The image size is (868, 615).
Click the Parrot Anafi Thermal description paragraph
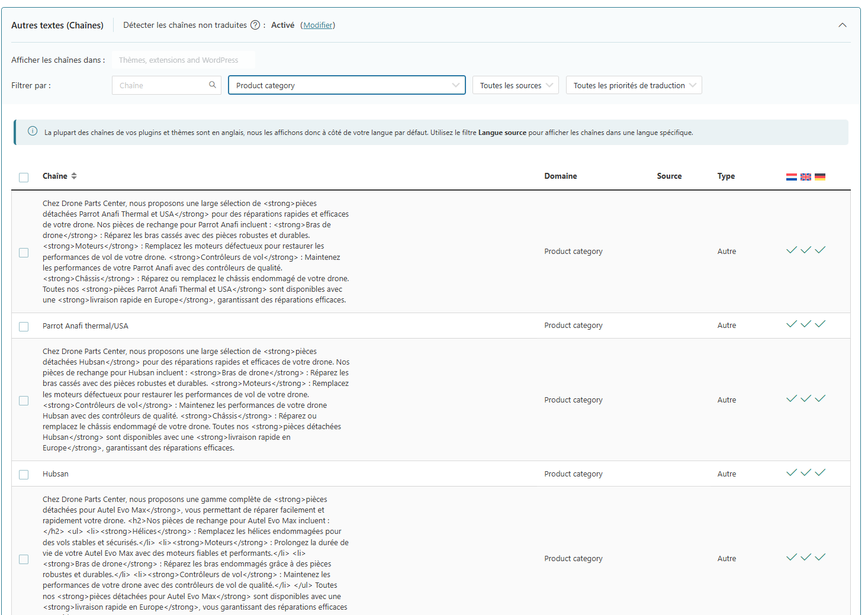(196, 252)
